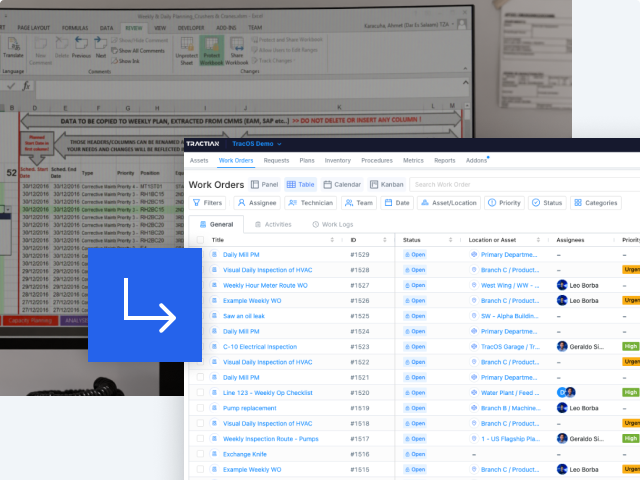640x480 pixels.
Task: Open the REVIEW ribbon tab in Excel
Action: click(133, 28)
